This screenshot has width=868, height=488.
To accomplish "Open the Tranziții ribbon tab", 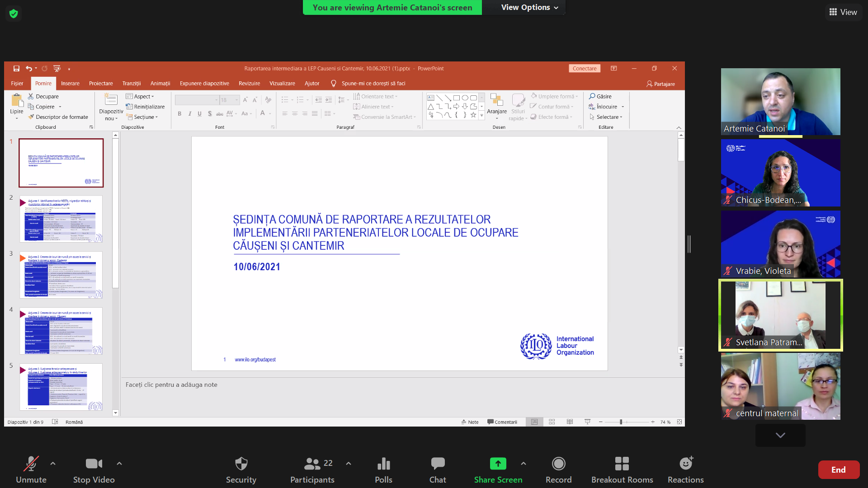I will coord(131,84).
